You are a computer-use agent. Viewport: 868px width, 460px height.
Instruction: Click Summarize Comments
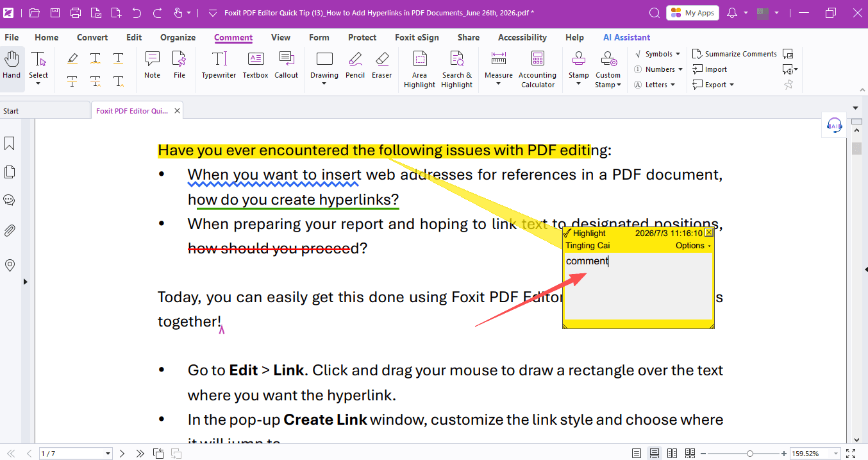[x=735, y=54]
